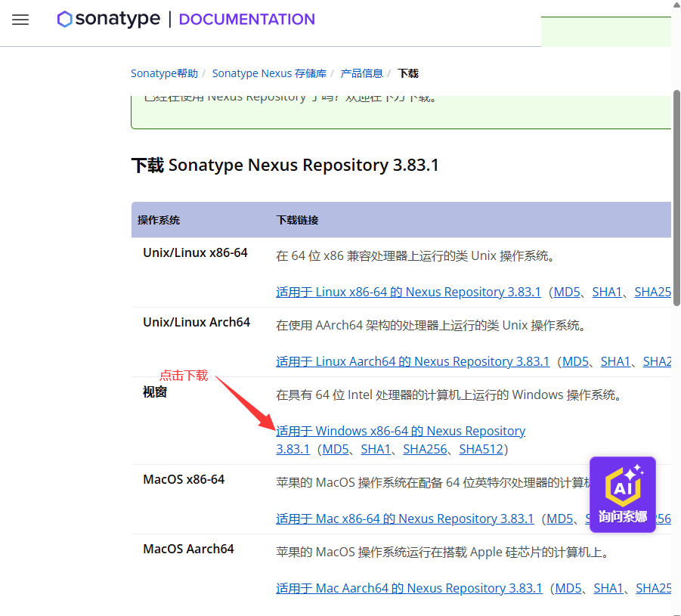Open Sonatype Nexus 存储库 breadcrumb
The width and height of the screenshot is (681, 616).
[269, 73]
